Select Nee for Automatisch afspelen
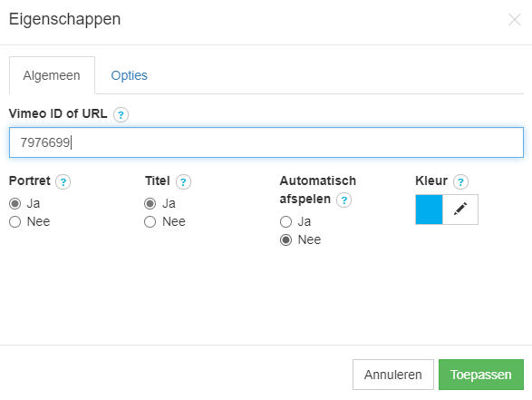 (285, 239)
